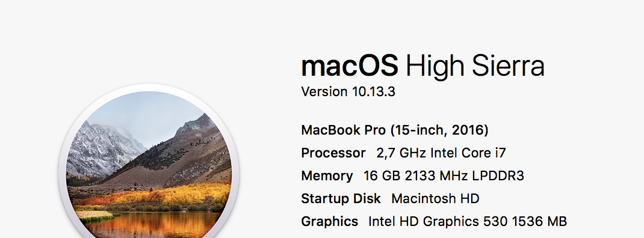Click the Graphics label
644x238 pixels.
pos(329,222)
